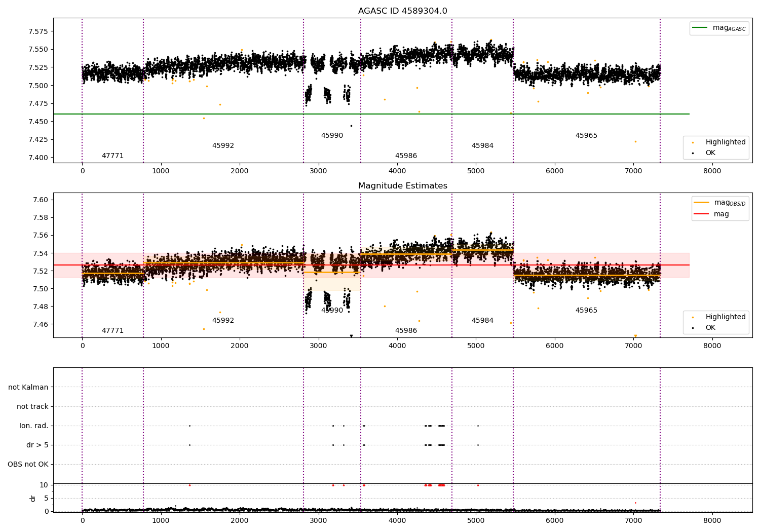Select the orange mag OBSID legend entry
Viewport: 760px width, 532px height.
[x=719, y=203]
